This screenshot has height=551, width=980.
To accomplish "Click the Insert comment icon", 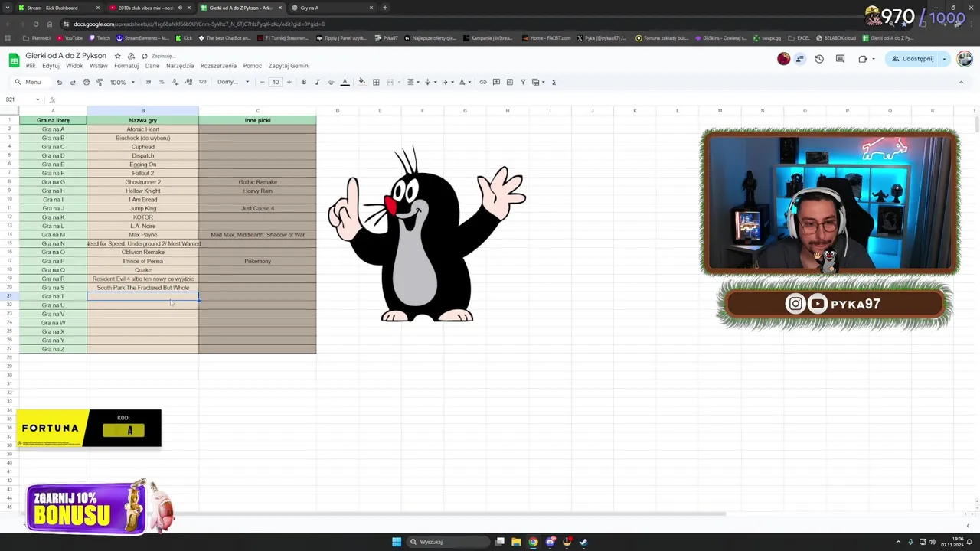I will click(496, 82).
